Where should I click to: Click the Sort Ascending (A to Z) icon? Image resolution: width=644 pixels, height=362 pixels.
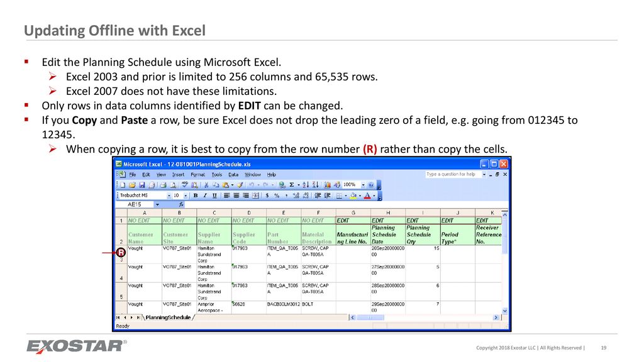tap(306, 185)
